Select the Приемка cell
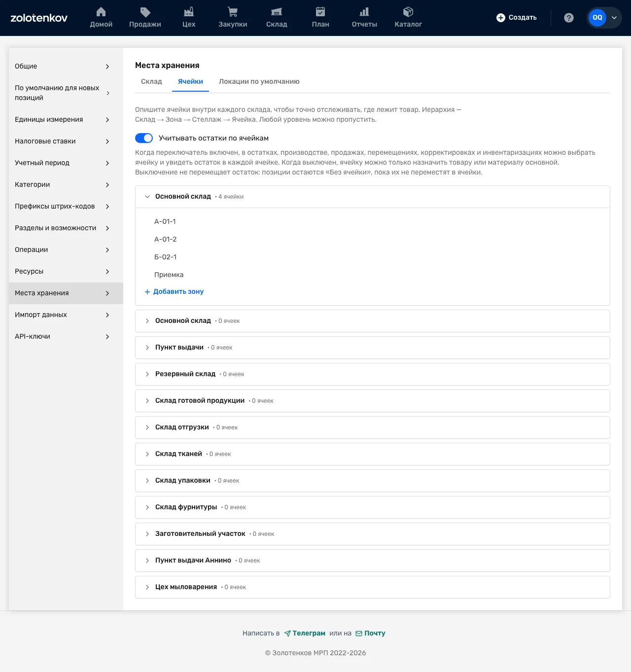The image size is (631, 672). 169,275
